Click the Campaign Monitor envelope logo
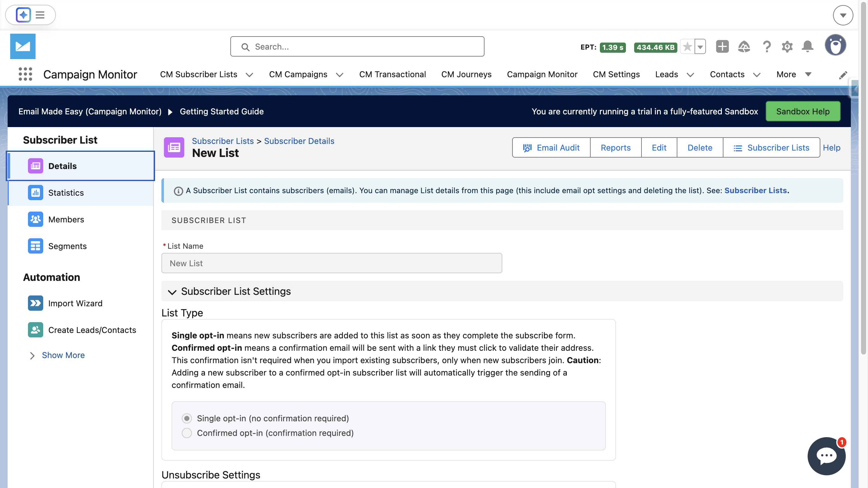The image size is (868, 488). [23, 46]
